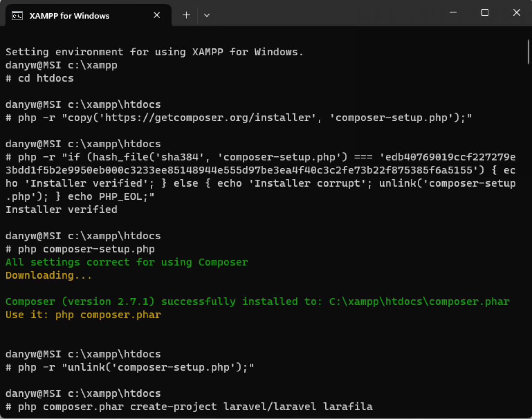This screenshot has width=532, height=419.
Task: Select the XAMPP for Windows tab
Action: 88,16
